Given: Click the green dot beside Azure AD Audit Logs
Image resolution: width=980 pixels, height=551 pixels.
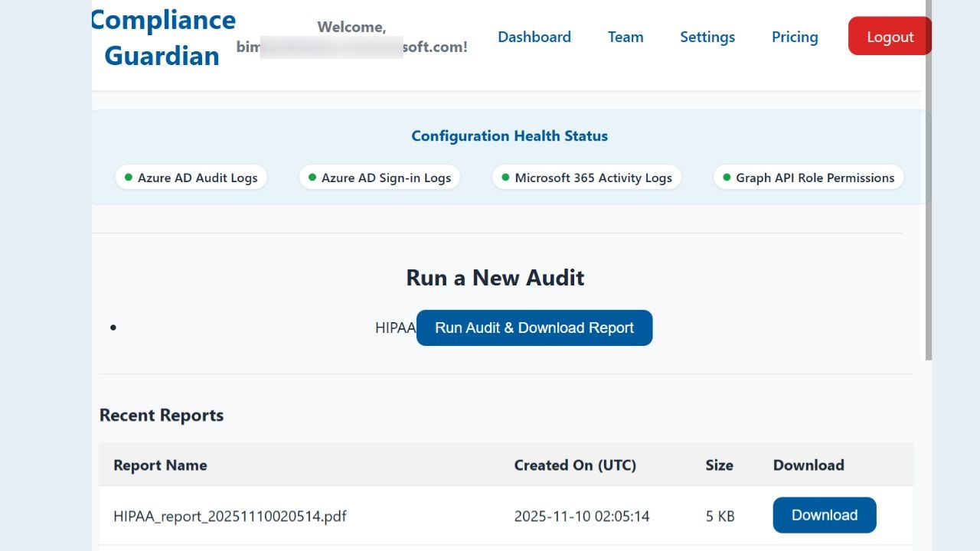Looking at the screenshot, I should tap(128, 178).
